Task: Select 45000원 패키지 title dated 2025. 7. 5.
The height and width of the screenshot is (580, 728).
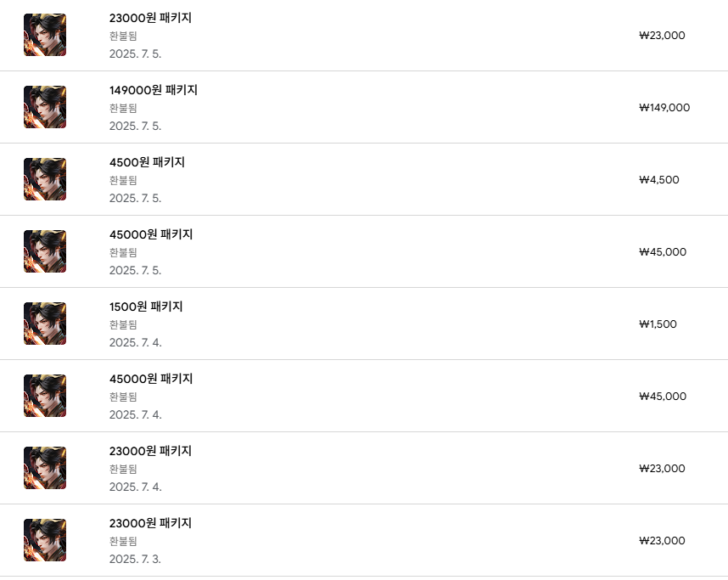Action: coord(151,234)
